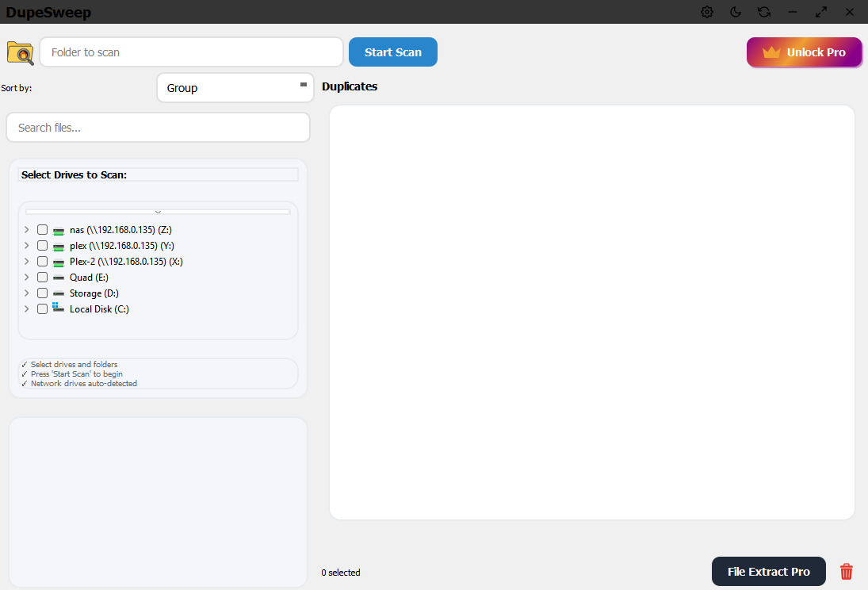Check the Local Disk (C:) checkbox

point(42,308)
